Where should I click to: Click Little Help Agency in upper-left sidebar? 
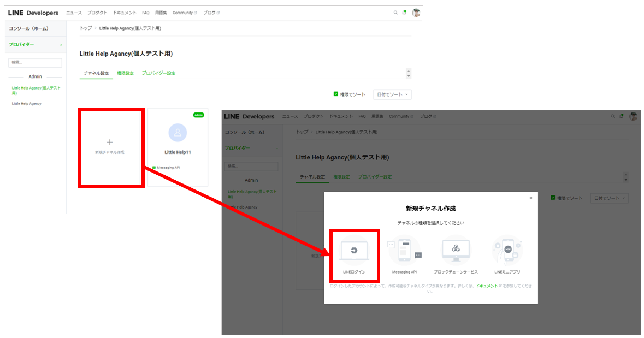coord(27,103)
